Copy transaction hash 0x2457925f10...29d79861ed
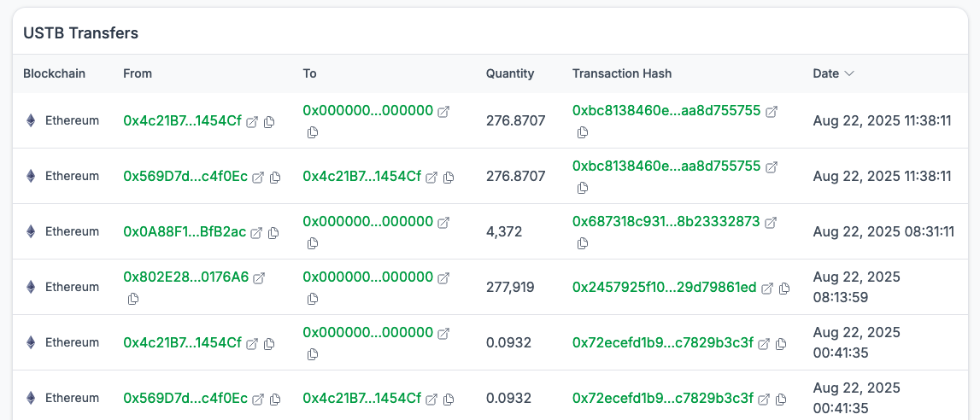The image size is (980, 420). [783, 289]
